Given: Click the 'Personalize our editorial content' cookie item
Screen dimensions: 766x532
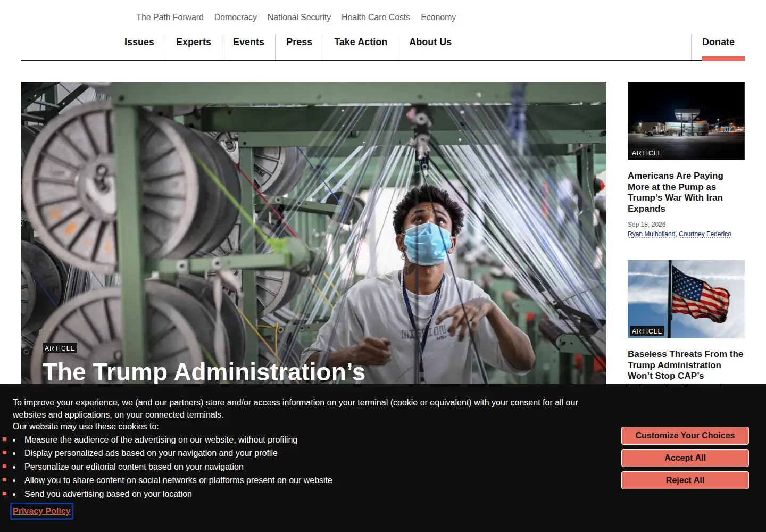Looking at the screenshot, I should [x=134, y=467].
